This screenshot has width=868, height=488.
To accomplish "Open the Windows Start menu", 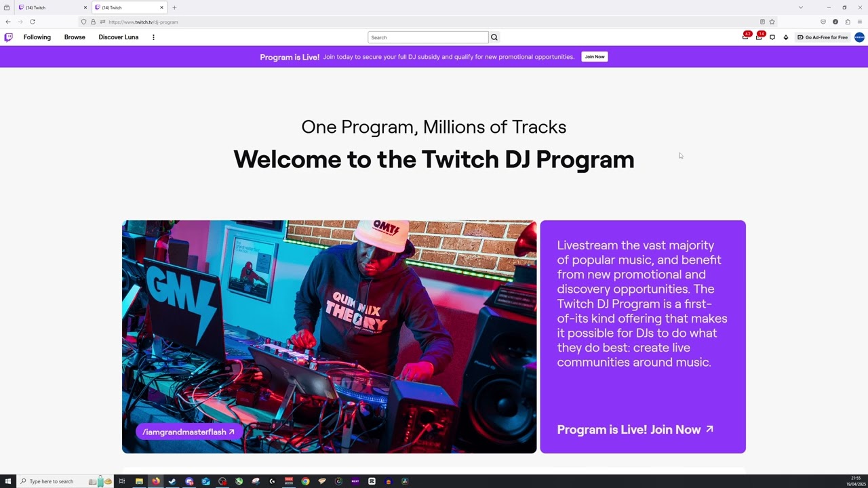I will click(x=8, y=481).
